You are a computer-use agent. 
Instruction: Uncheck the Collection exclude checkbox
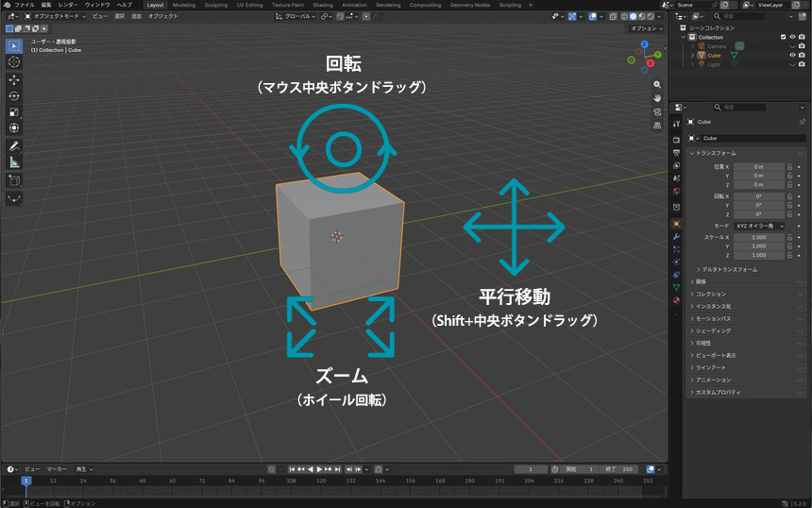783,37
